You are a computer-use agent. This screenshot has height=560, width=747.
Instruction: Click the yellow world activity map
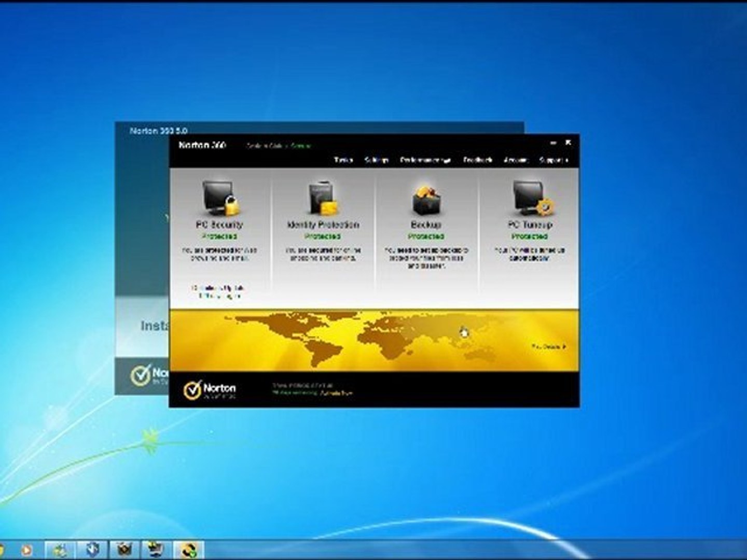[374, 340]
